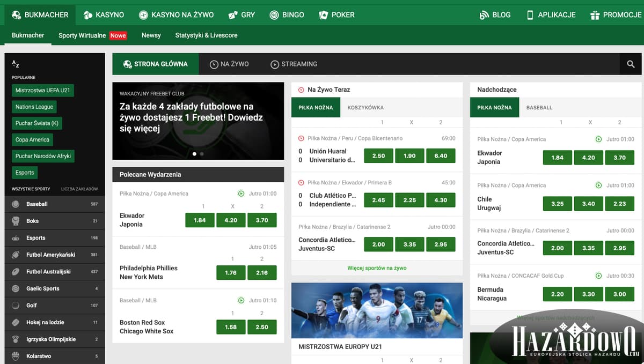
Task: Pick 1.90 draw odds in Unión Huaral match
Action: [x=409, y=156]
